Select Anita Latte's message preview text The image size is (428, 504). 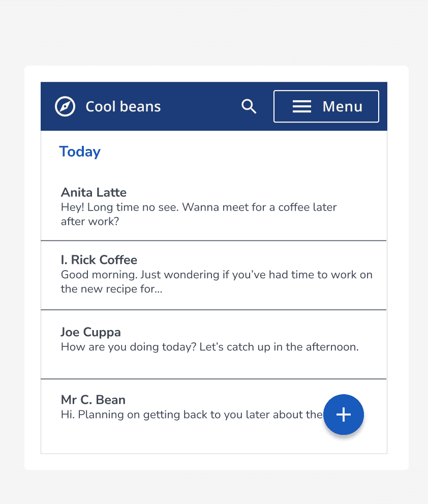coord(198,214)
